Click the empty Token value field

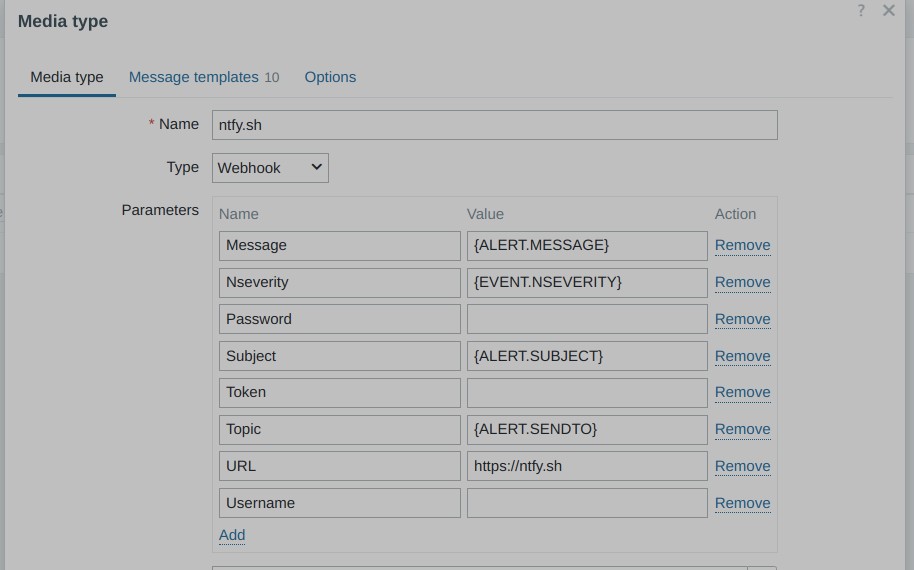pyautogui.click(x=587, y=393)
